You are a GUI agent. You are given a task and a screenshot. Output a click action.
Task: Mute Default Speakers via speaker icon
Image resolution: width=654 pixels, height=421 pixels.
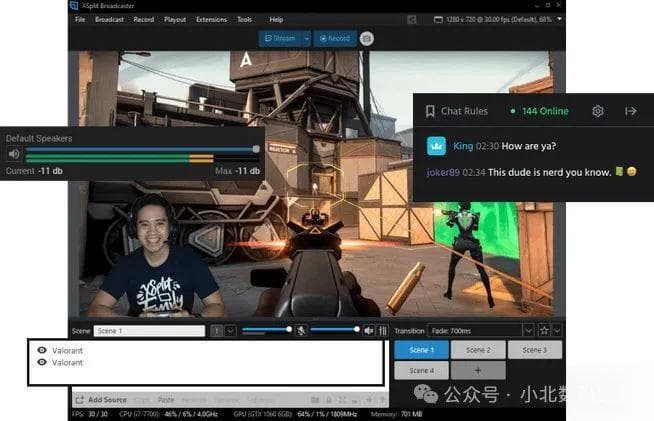[14, 154]
